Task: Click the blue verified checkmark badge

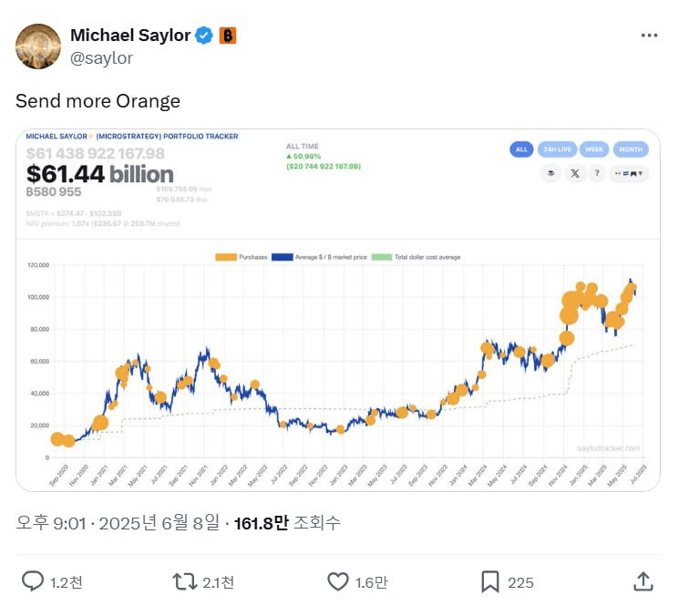Action: (x=203, y=36)
